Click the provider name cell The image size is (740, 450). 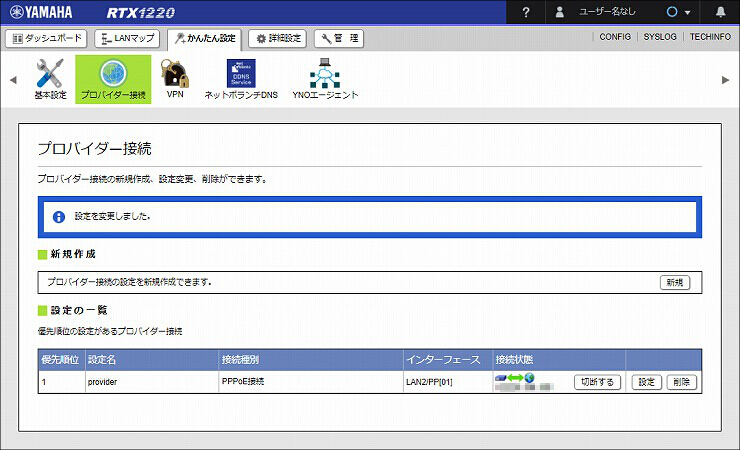point(151,382)
